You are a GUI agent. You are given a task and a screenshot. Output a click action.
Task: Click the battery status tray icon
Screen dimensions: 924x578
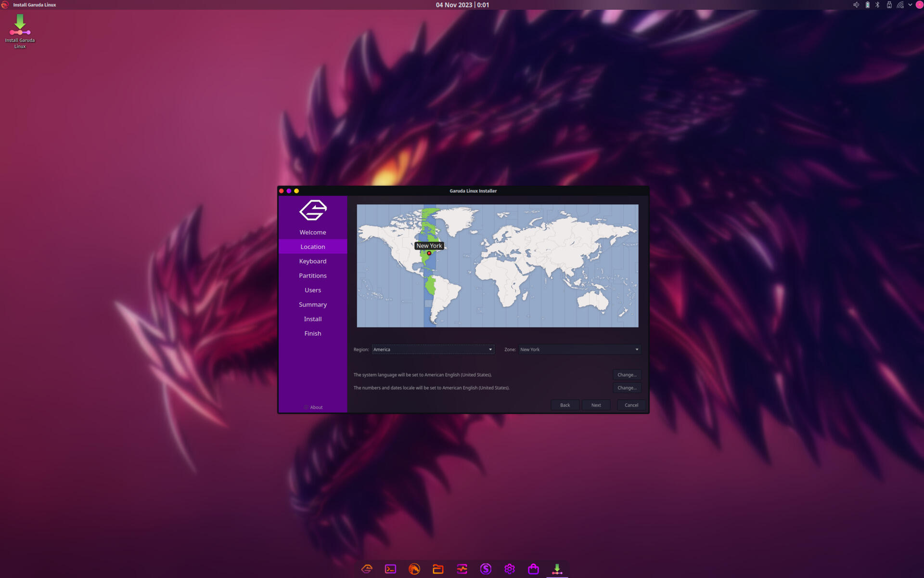point(867,5)
